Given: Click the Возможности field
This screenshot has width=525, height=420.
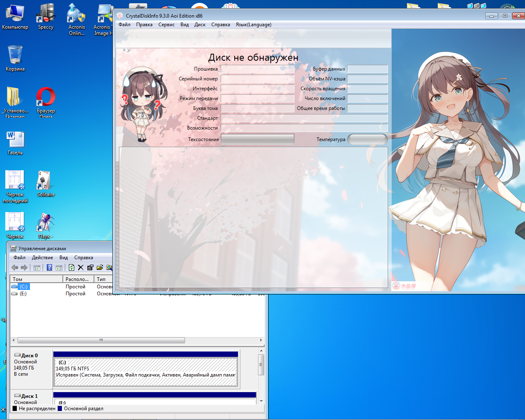Looking at the screenshot, I should coord(304,128).
